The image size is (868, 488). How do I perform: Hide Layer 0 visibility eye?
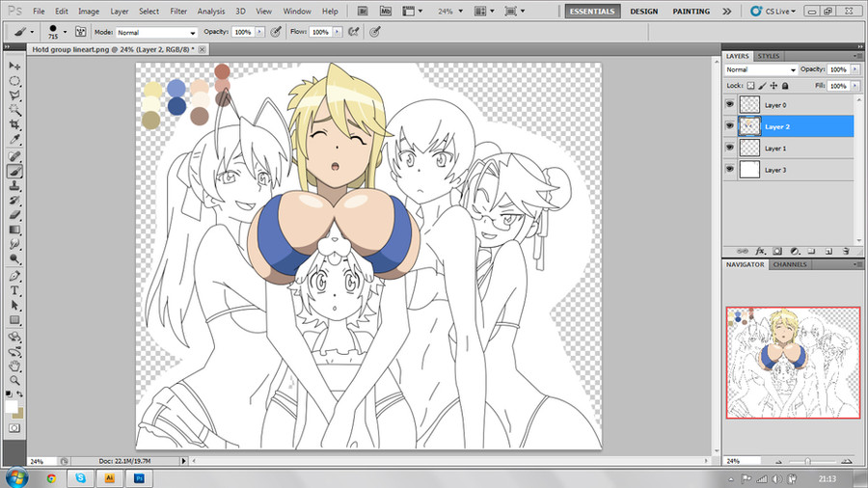point(730,104)
